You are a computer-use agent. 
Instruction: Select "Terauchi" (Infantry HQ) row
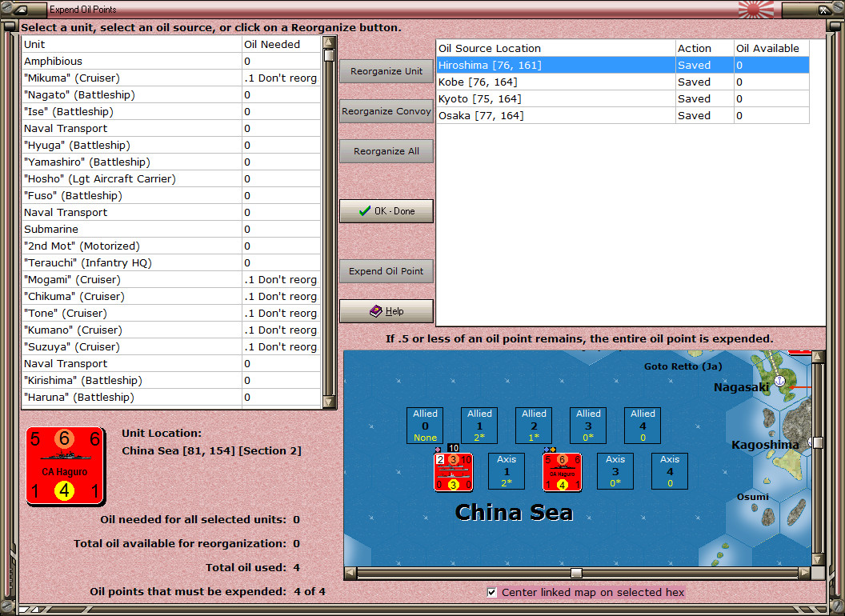[x=170, y=262]
